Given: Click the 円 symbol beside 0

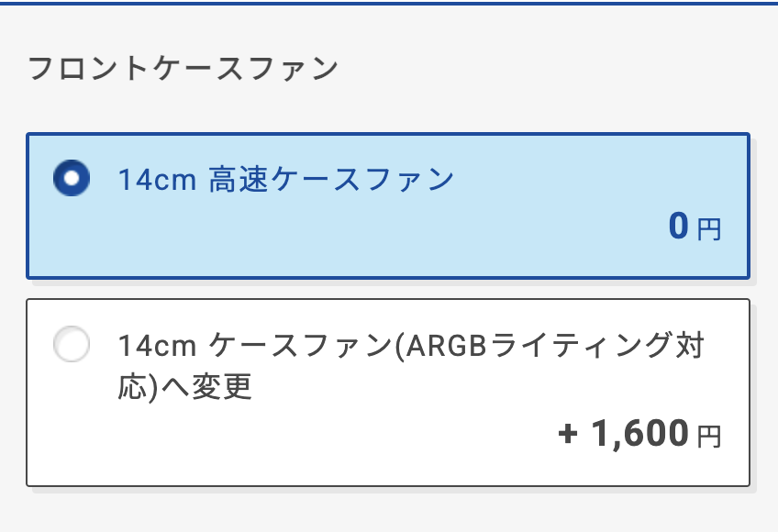Looking at the screenshot, I should [709, 228].
